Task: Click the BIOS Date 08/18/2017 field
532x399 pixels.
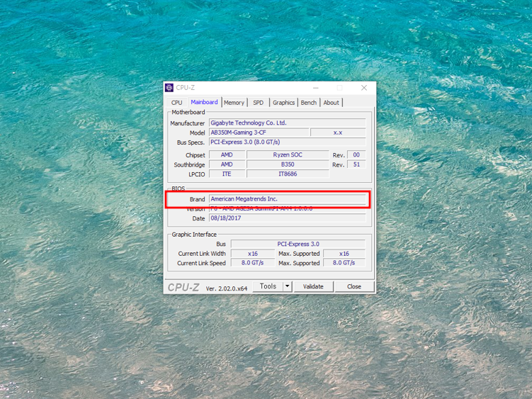Action: pyautogui.click(x=288, y=218)
